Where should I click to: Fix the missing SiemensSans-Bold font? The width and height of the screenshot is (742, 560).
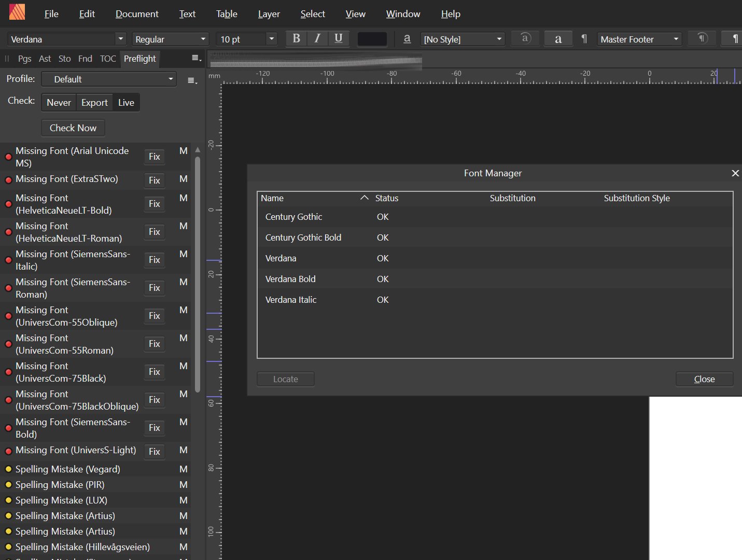[x=155, y=428]
